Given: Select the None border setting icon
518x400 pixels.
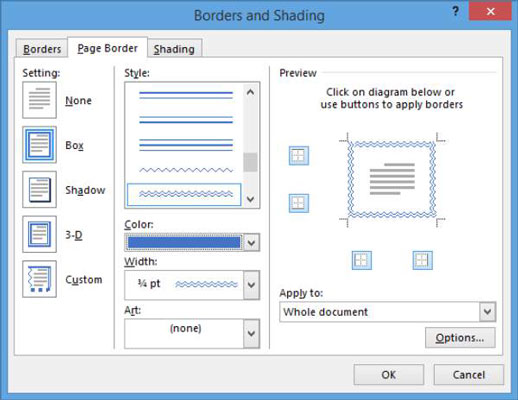Looking at the screenshot, I should point(39,100).
